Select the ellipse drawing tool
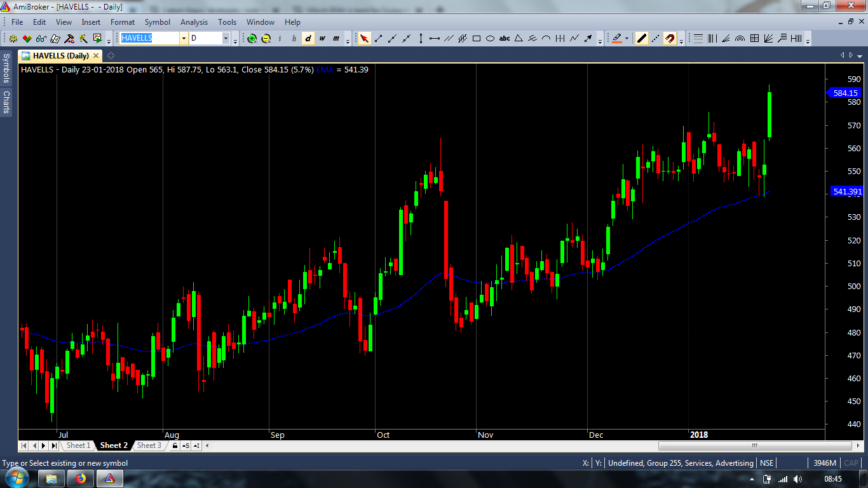 tap(491, 38)
